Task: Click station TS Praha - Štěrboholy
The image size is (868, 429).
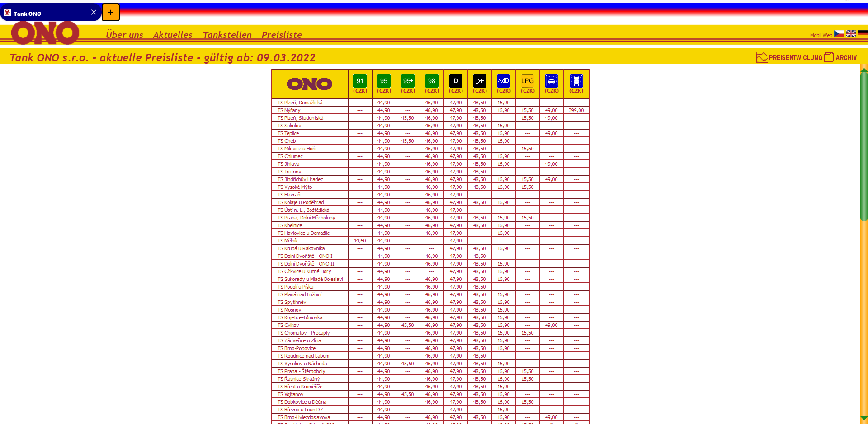Action: pos(301,371)
